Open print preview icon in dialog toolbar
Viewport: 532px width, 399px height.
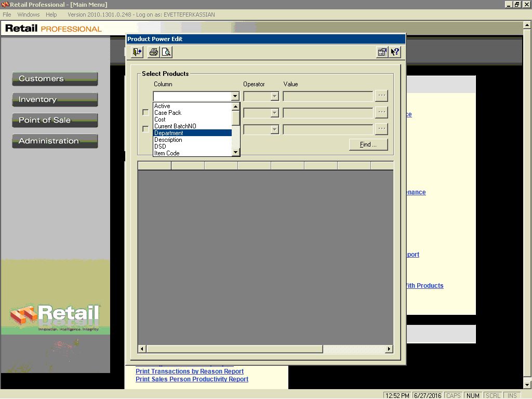coord(166,52)
